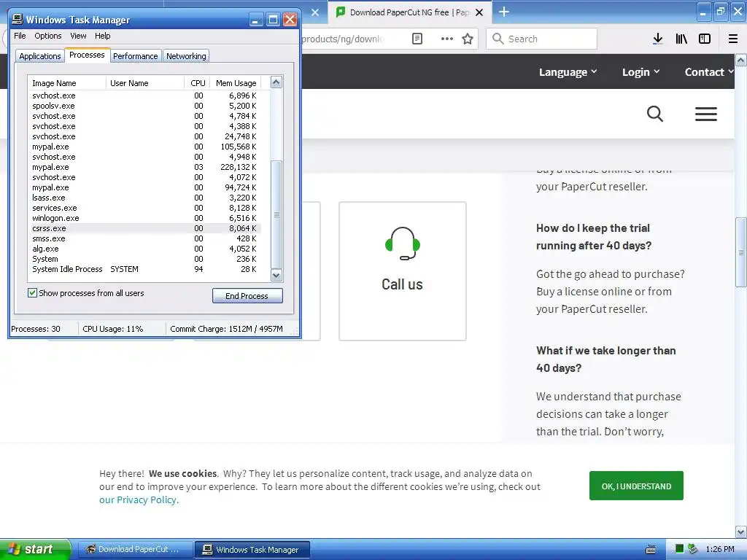The width and height of the screenshot is (747, 560).
Task: Open the page actions three-dot menu
Action: pos(447,39)
